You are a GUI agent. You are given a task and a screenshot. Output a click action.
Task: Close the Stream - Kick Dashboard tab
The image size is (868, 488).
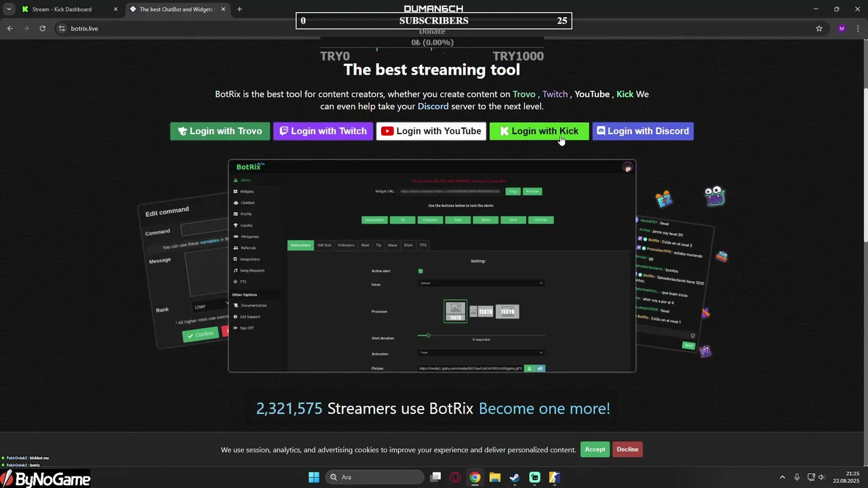115,9
